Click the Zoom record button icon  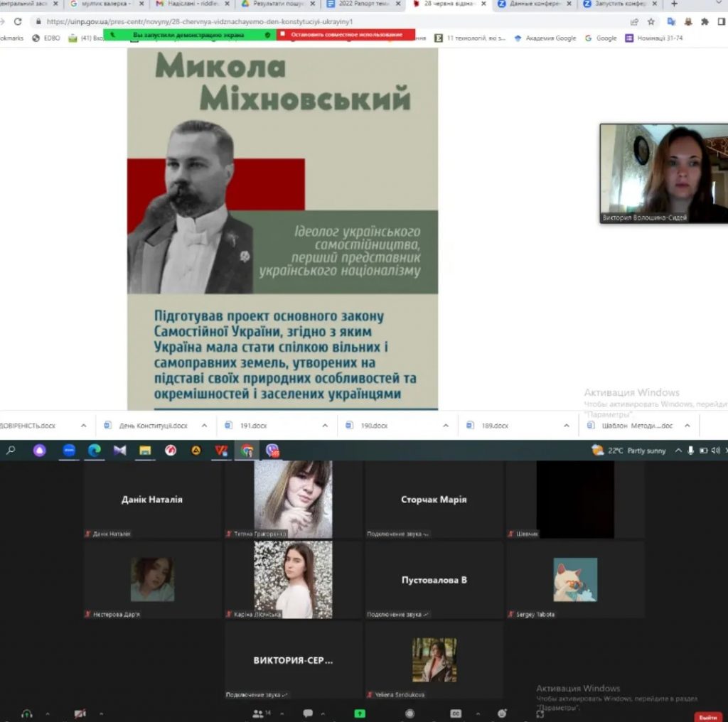[409, 713]
